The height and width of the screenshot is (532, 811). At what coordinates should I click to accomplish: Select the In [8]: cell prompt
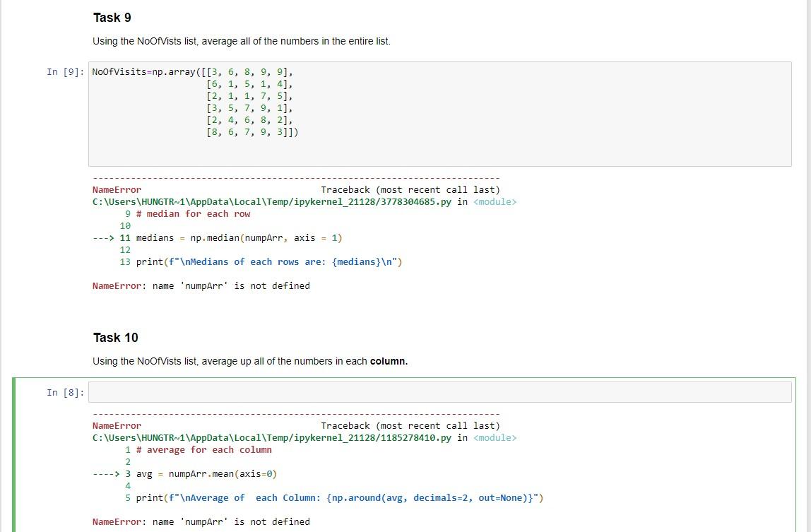pos(65,393)
